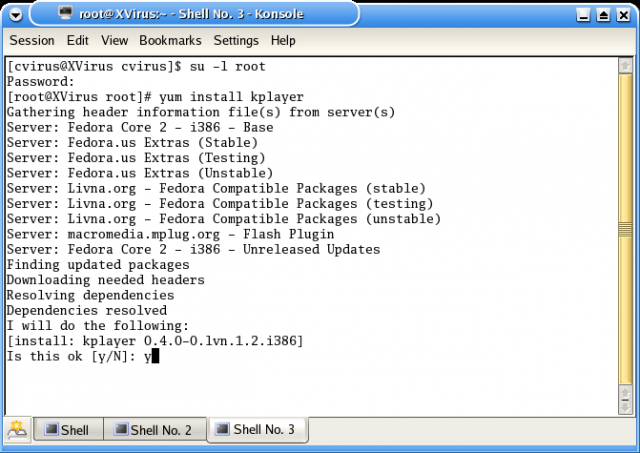The width and height of the screenshot is (640, 453).
Task: Click the scrollbar down arrow
Action: coord(627,406)
